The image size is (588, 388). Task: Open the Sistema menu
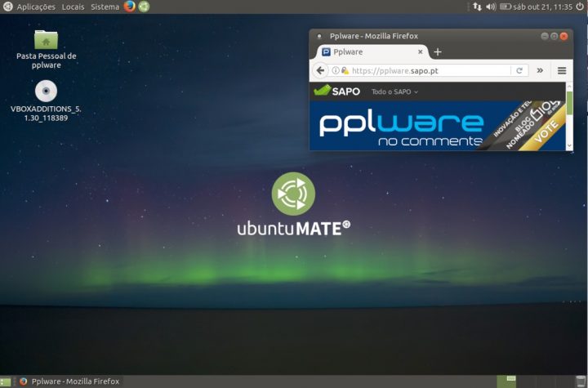click(105, 7)
